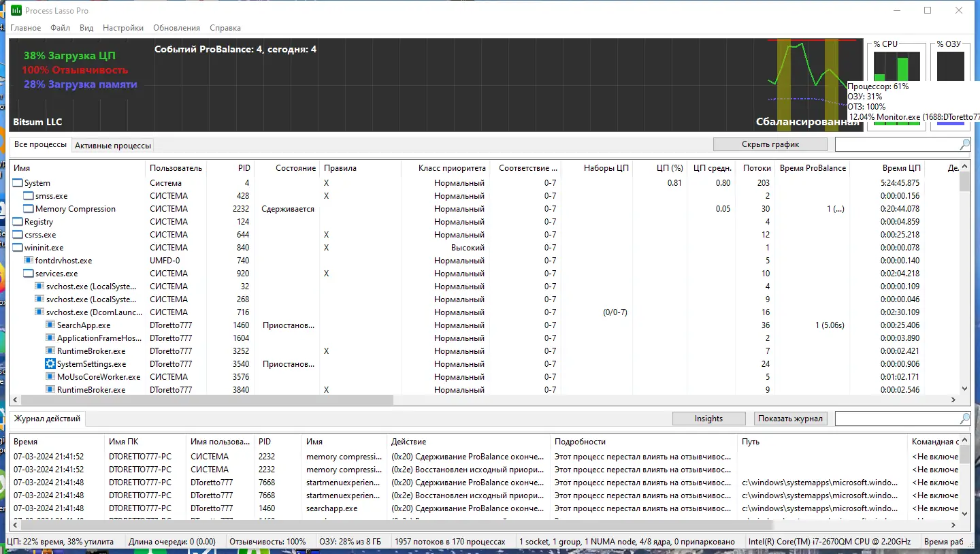Viewport: 980px width, 554px height.
Task: Open the Справка menu
Action: point(225,28)
